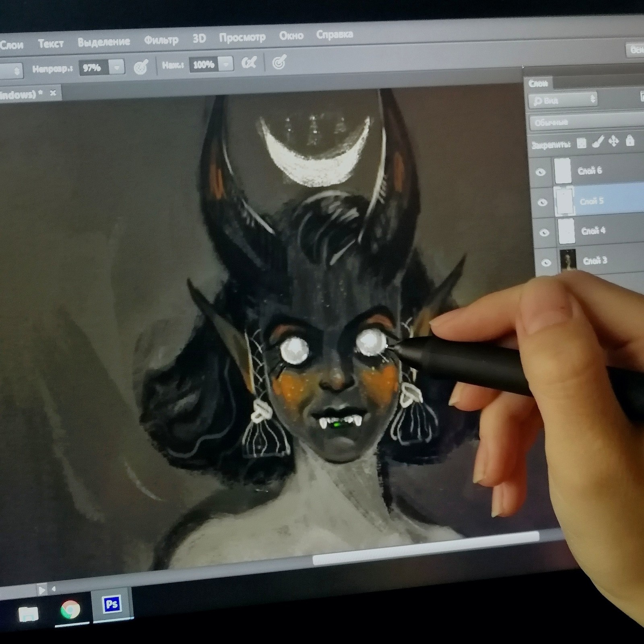Click the workspace switcher button at the top right
Image resolution: width=644 pixels, height=644 pixels.
point(635,50)
